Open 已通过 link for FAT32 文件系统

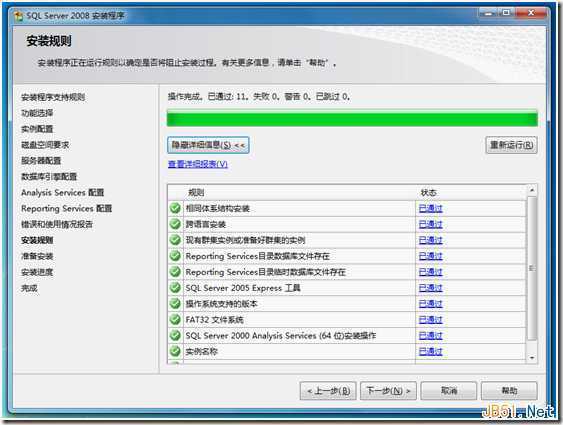431,319
